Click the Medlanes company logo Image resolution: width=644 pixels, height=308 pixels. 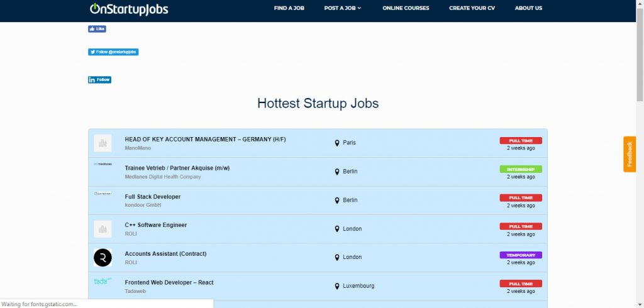tap(103, 164)
